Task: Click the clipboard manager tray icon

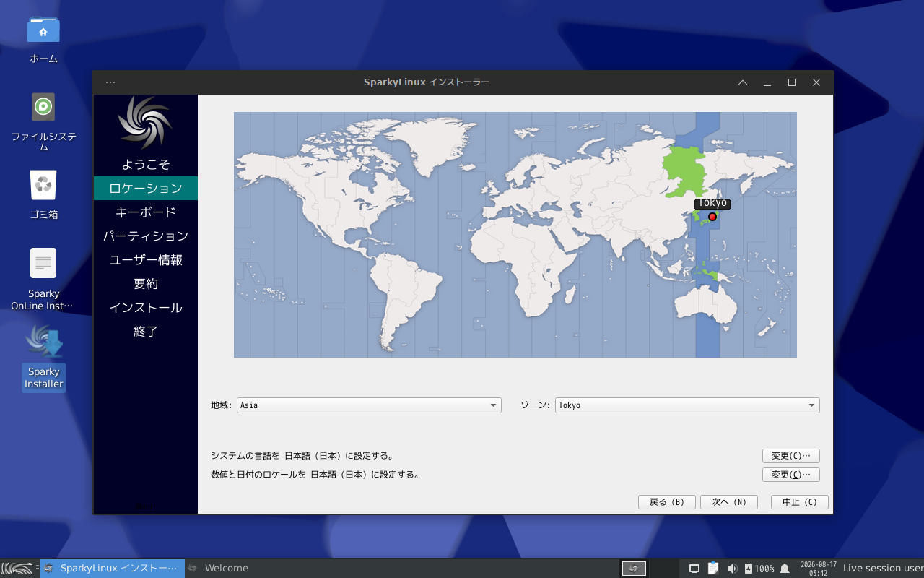Action: pos(713,569)
